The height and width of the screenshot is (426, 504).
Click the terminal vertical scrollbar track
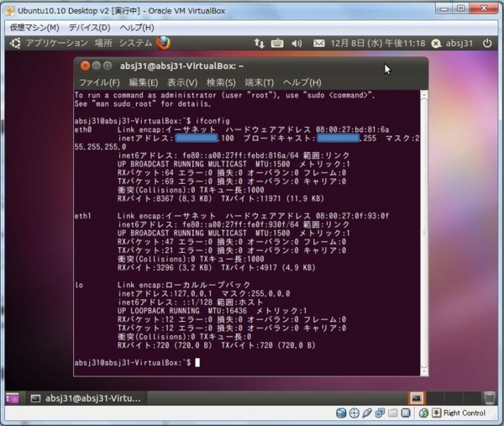[424, 233]
